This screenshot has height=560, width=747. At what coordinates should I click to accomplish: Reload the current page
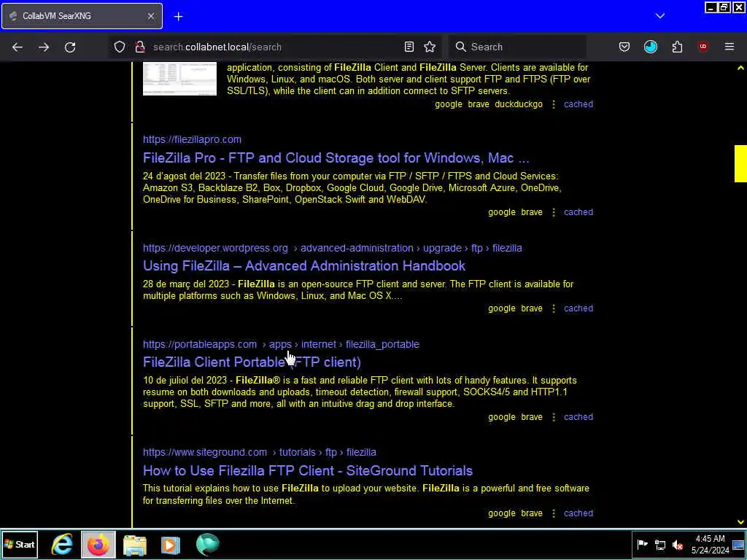point(70,47)
